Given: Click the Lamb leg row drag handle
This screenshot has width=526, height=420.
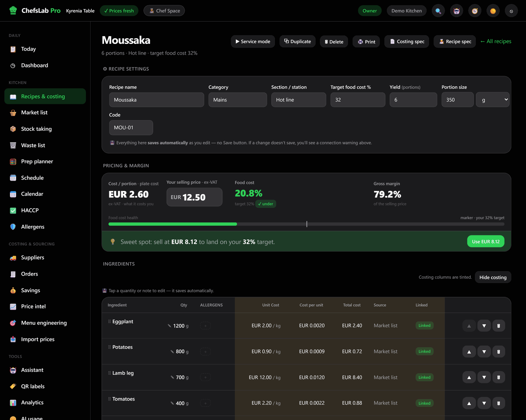Looking at the screenshot, I should (x=109, y=373).
